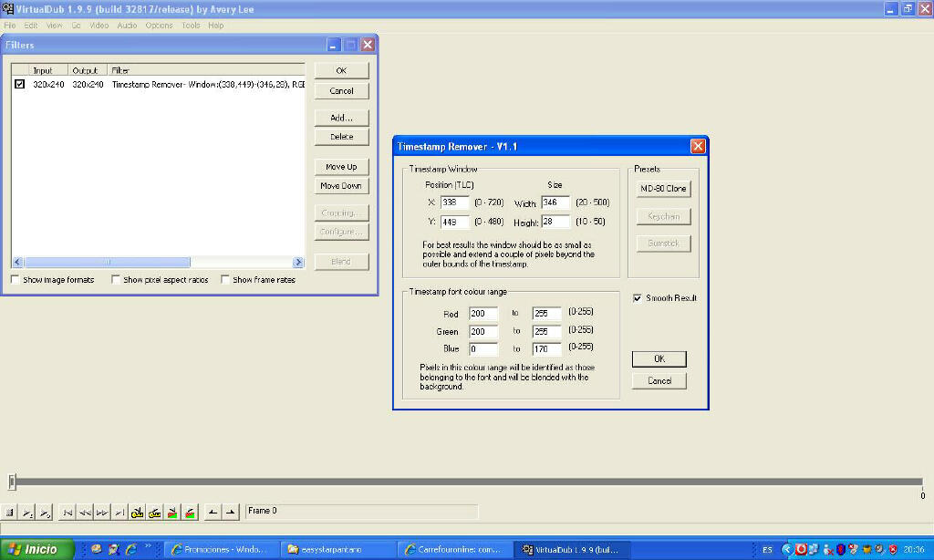Toggle the Show frame rates checkbox

tap(225, 280)
